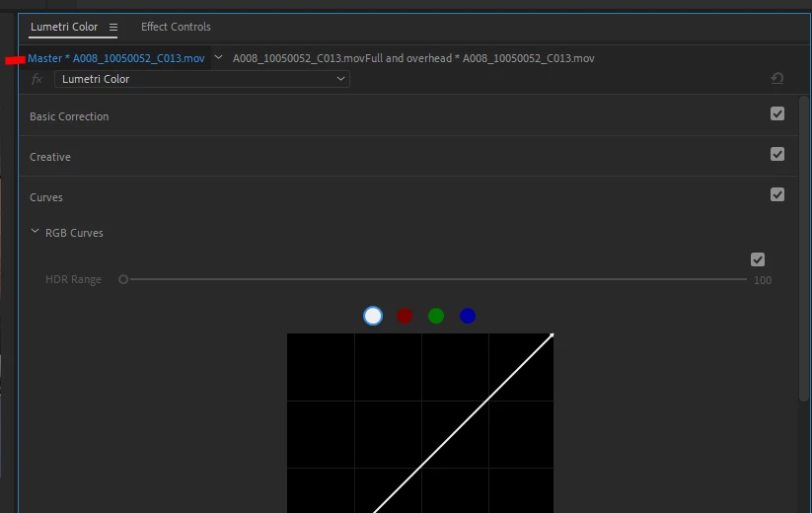Disable the Curves section checkbox

point(776,194)
